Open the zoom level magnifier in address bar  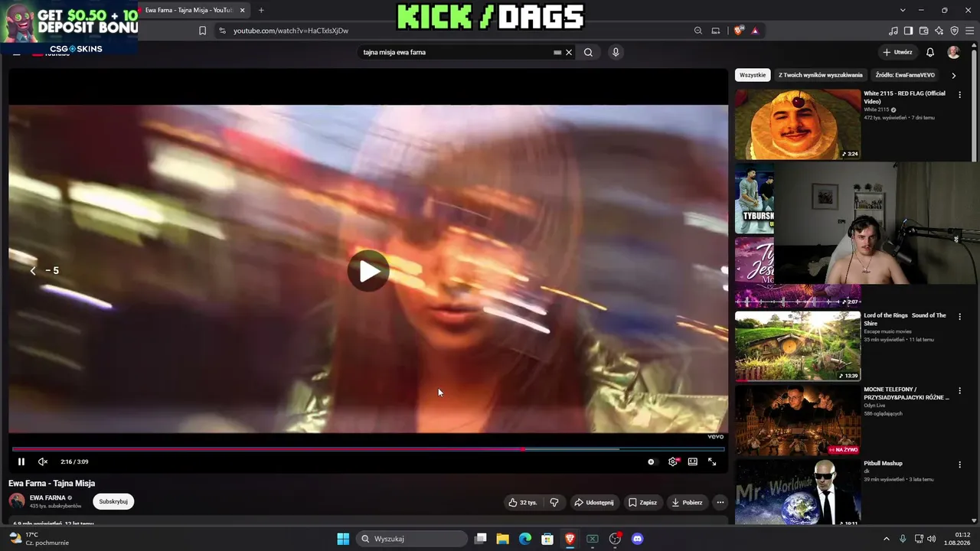pos(697,31)
